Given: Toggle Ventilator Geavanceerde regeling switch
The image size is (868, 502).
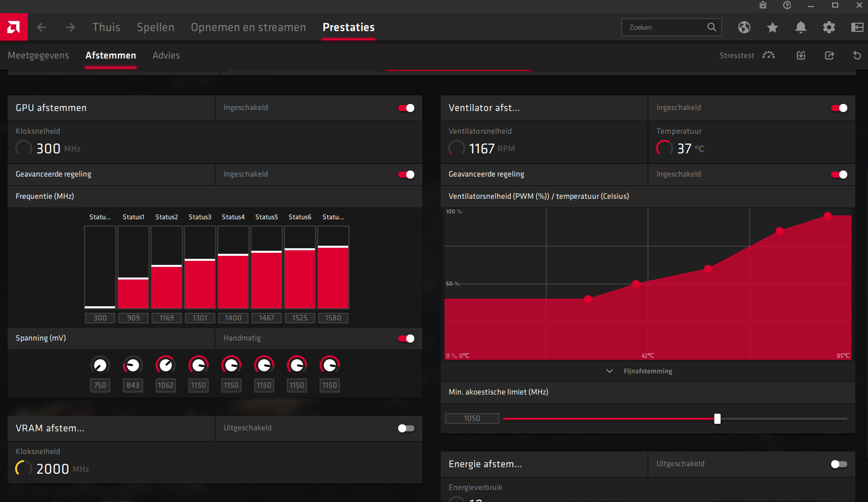Looking at the screenshot, I should pyautogui.click(x=839, y=175).
